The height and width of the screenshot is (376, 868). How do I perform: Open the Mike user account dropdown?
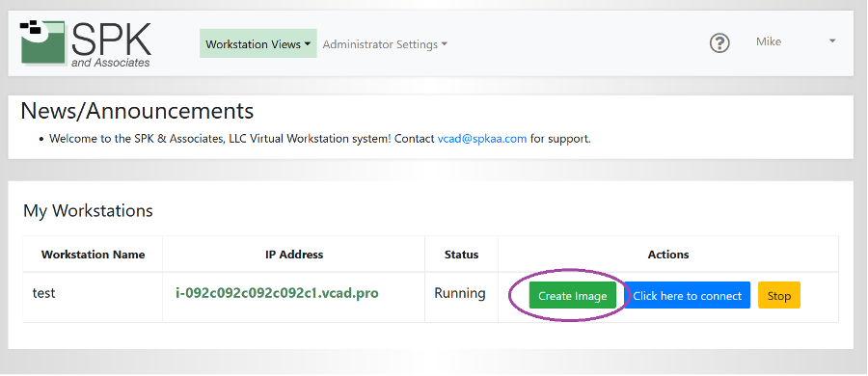pos(796,41)
